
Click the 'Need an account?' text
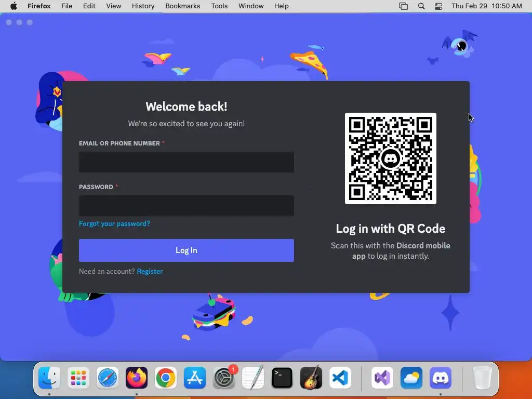(107, 271)
